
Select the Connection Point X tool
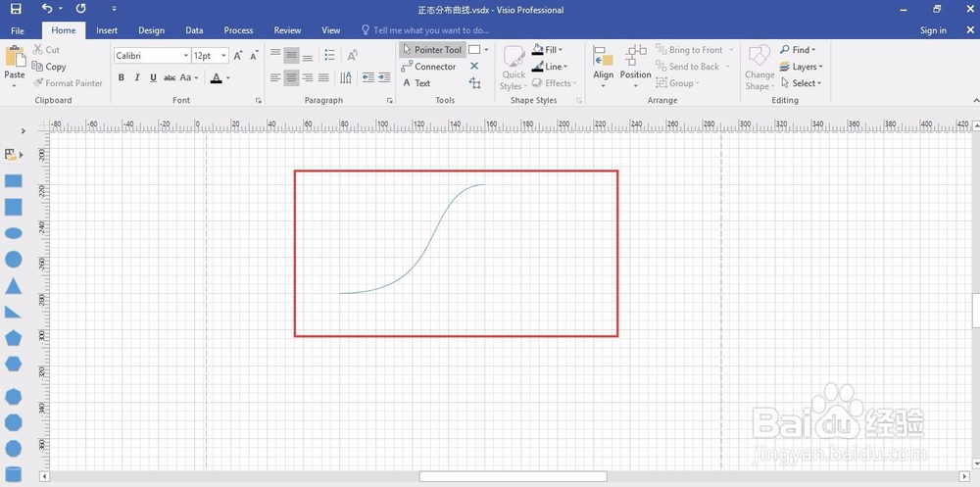(x=474, y=67)
